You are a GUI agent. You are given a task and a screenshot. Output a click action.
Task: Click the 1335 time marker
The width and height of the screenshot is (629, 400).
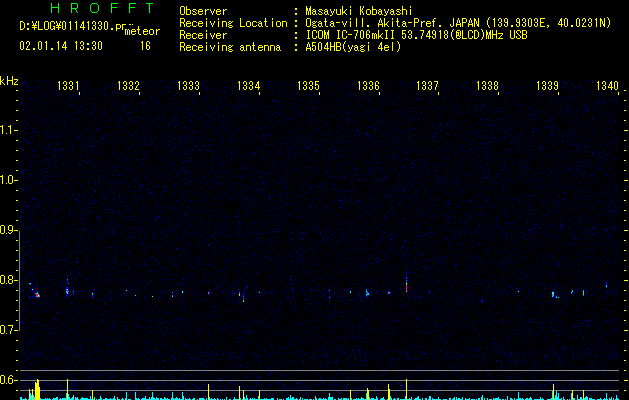[308, 85]
